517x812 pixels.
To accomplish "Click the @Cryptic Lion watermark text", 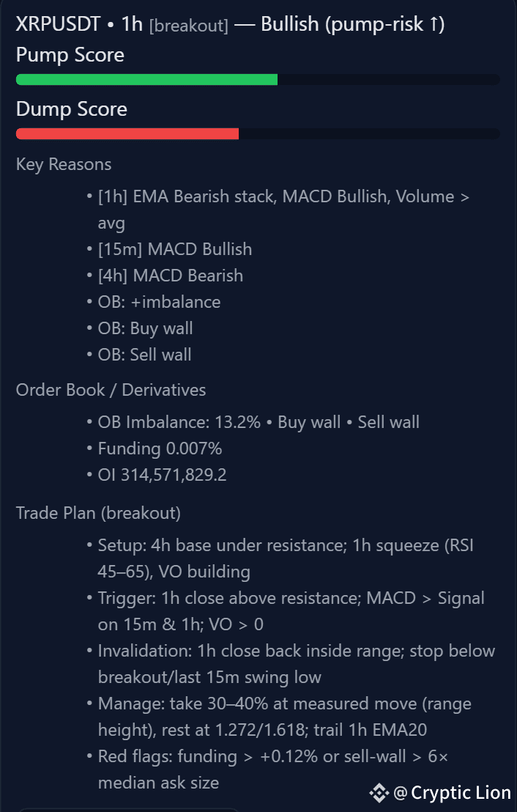I will [453, 793].
